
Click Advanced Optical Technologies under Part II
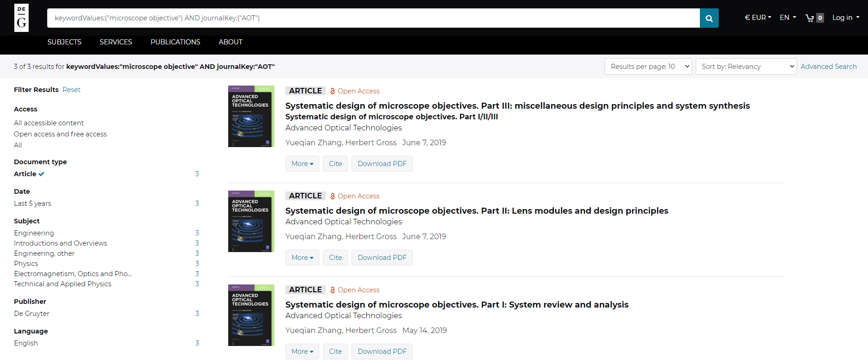click(344, 222)
